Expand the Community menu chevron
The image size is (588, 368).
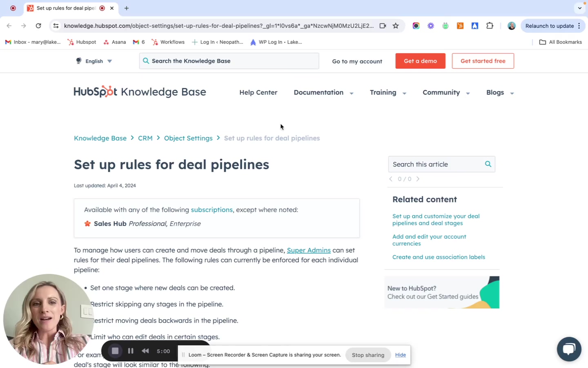(468, 93)
